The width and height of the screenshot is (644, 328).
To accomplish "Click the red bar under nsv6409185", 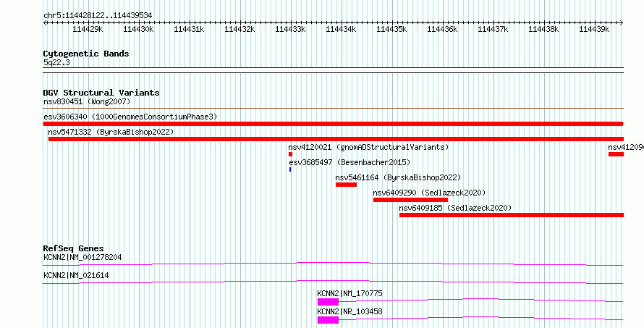I will 512,215.
